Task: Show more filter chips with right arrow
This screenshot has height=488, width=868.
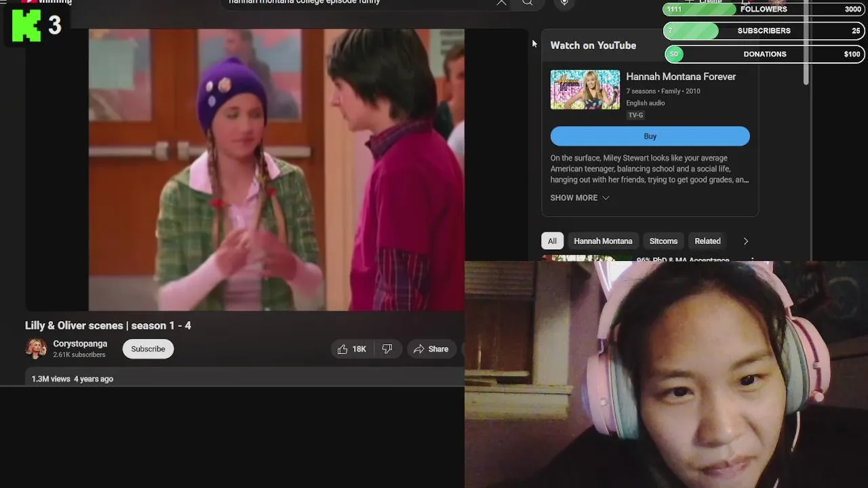Action: (x=745, y=241)
